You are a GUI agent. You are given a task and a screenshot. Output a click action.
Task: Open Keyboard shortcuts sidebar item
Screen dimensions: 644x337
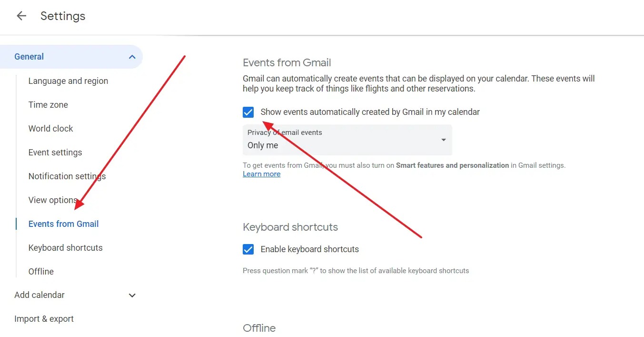pyautogui.click(x=66, y=248)
